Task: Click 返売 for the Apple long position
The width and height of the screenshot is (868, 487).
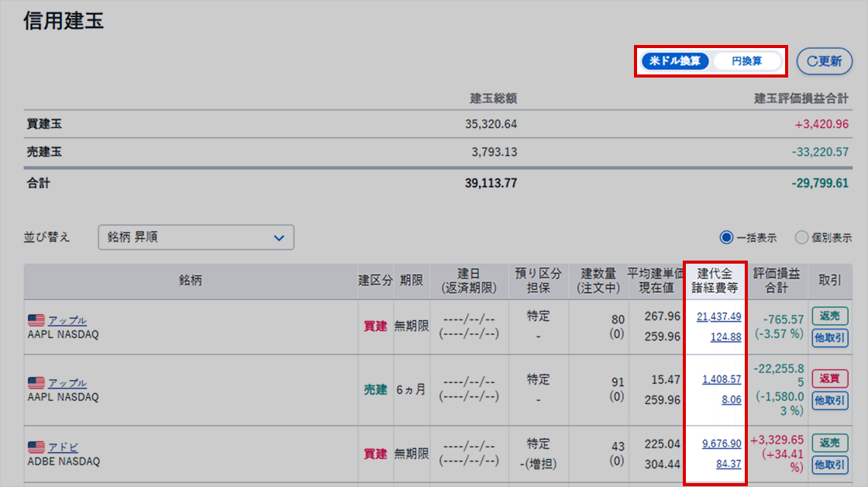Action: [x=829, y=316]
